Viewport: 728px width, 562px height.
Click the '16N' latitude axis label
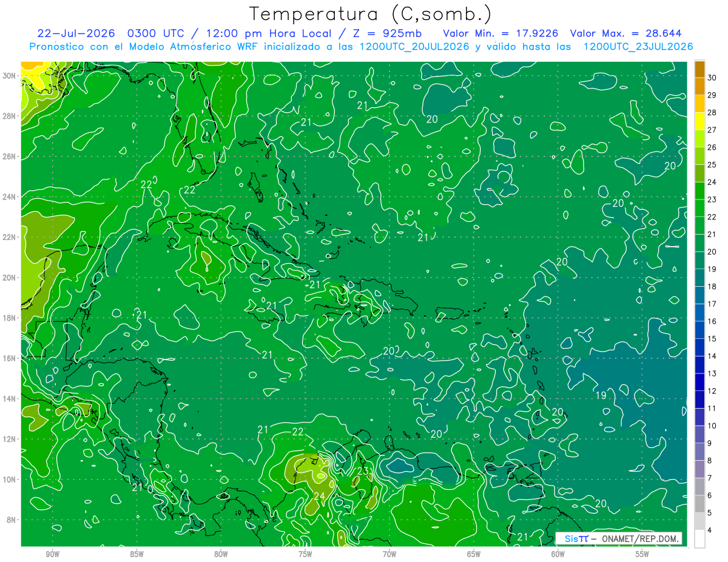click(x=10, y=358)
